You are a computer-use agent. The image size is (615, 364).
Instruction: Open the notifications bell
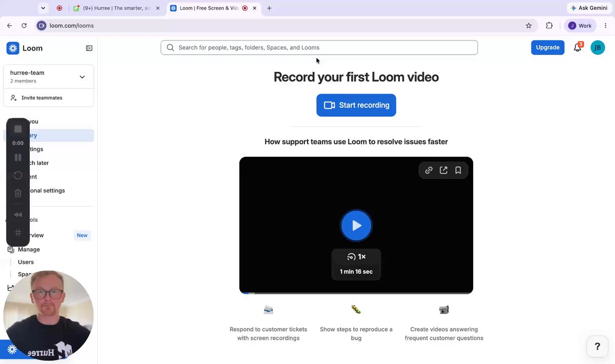point(578,47)
